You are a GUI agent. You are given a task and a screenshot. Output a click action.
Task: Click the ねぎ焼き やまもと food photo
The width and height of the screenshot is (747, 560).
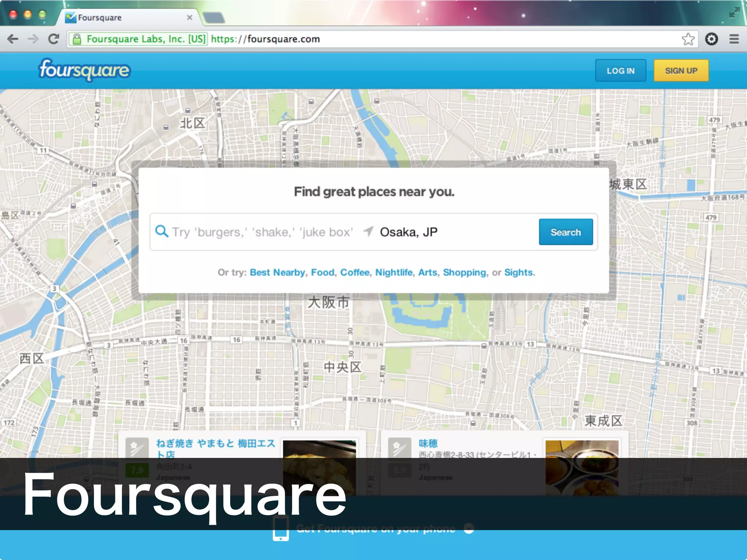coord(319,468)
